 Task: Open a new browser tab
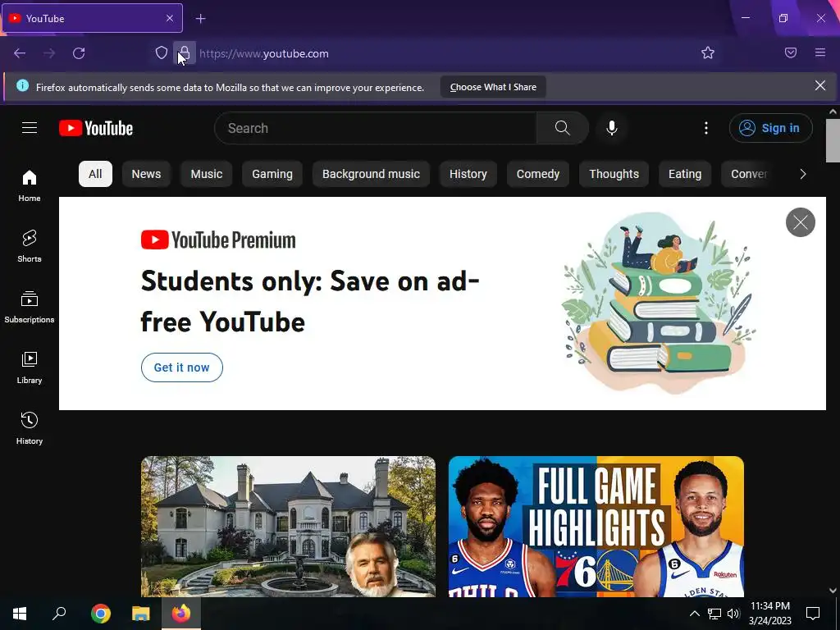click(x=200, y=19)
